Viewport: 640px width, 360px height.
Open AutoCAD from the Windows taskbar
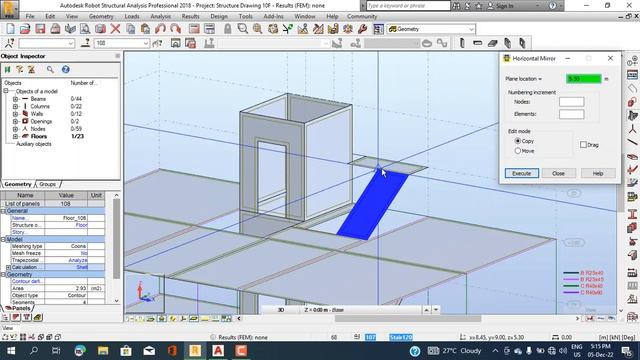[218, 351]
